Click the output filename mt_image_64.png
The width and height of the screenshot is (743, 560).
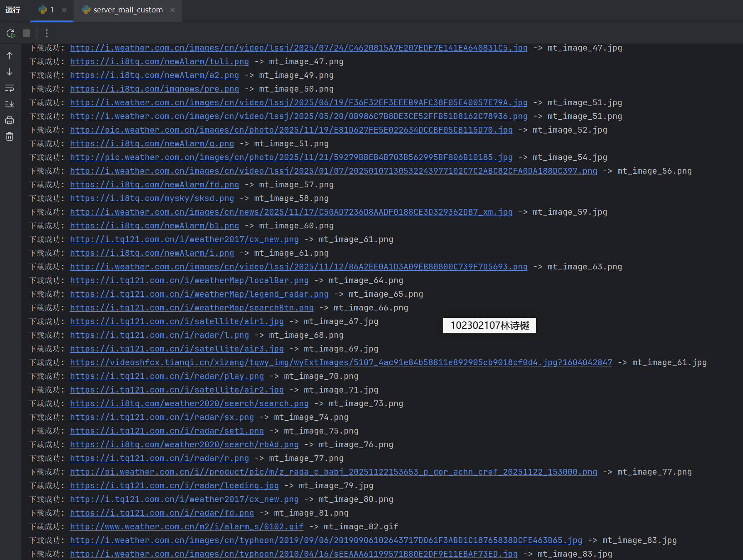click(x=366, y=280)
